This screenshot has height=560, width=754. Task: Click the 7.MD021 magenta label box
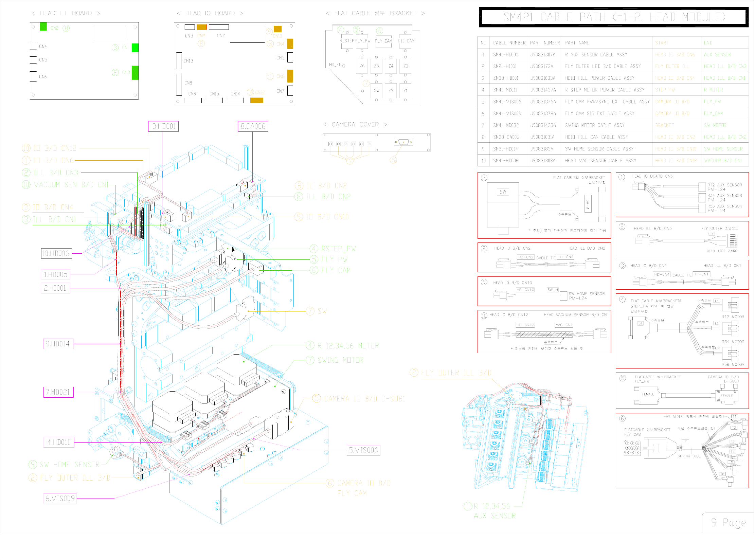[x=58, y=392]
